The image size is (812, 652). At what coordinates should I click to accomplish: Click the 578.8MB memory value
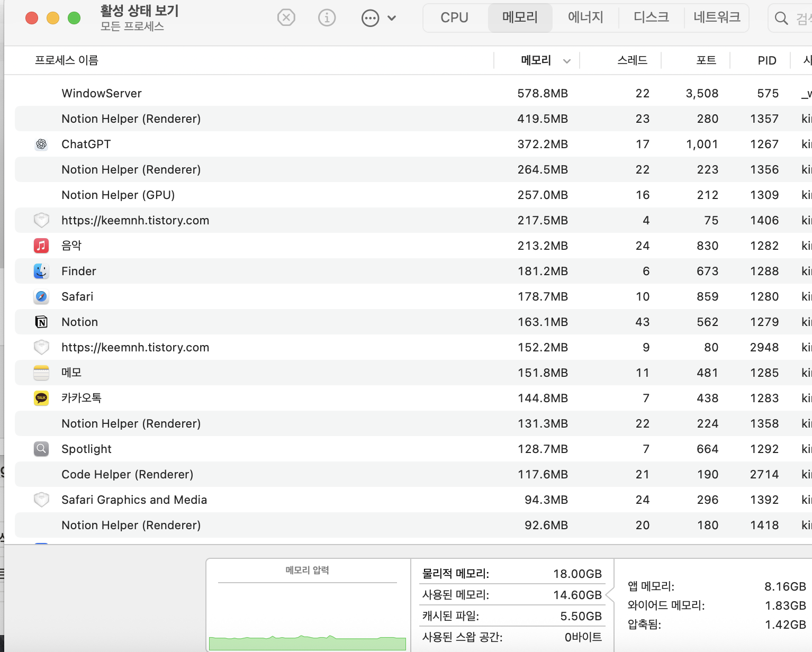pos(543,93)
